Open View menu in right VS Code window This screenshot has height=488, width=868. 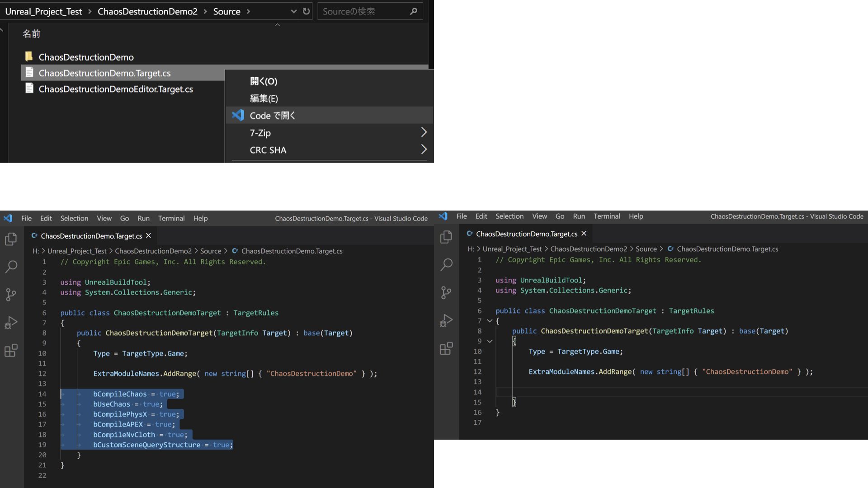coord(539,216)
